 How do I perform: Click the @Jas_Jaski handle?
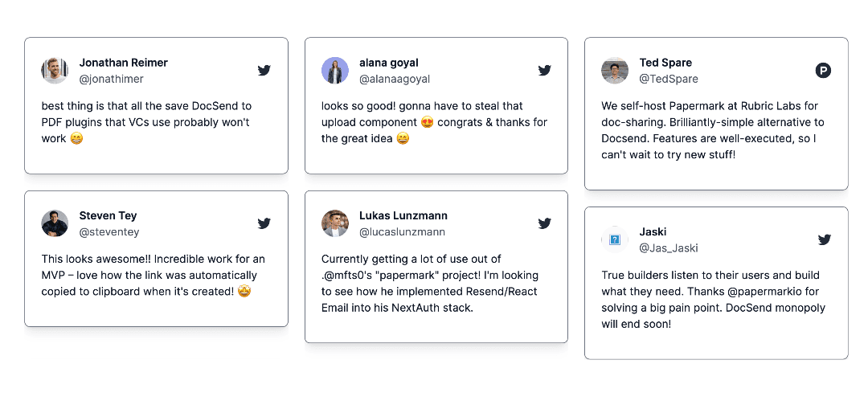669,248
